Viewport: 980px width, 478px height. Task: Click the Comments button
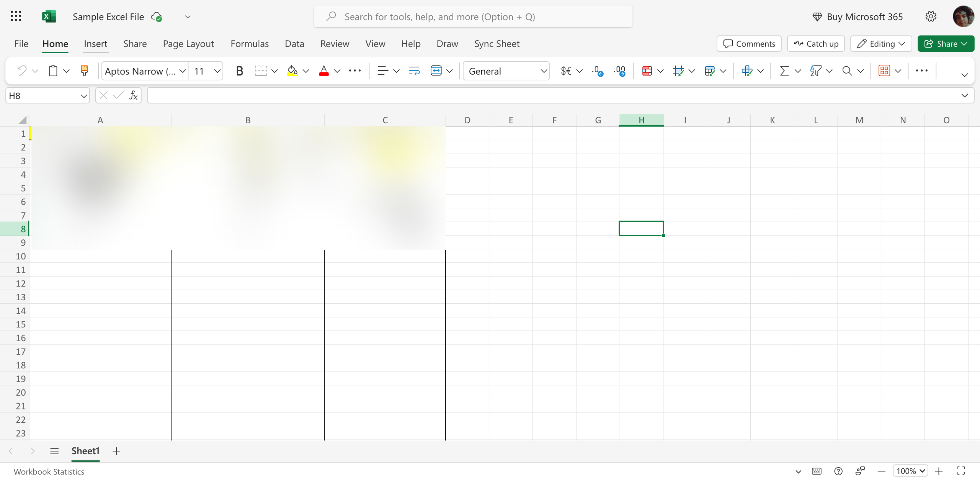click(749, 44)
